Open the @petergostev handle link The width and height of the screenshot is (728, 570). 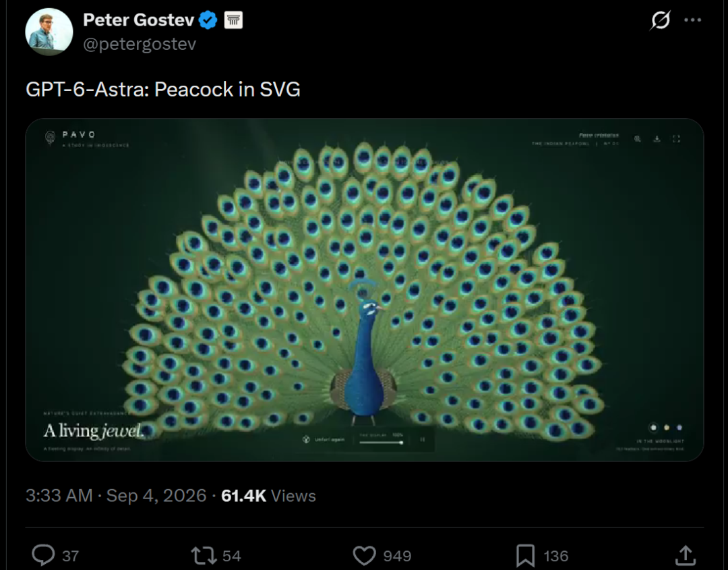click(x=140, y=44)
